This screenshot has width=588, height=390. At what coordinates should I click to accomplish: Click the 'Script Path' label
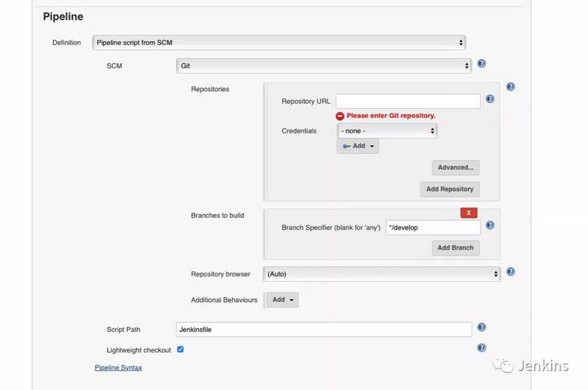point(123,330)
